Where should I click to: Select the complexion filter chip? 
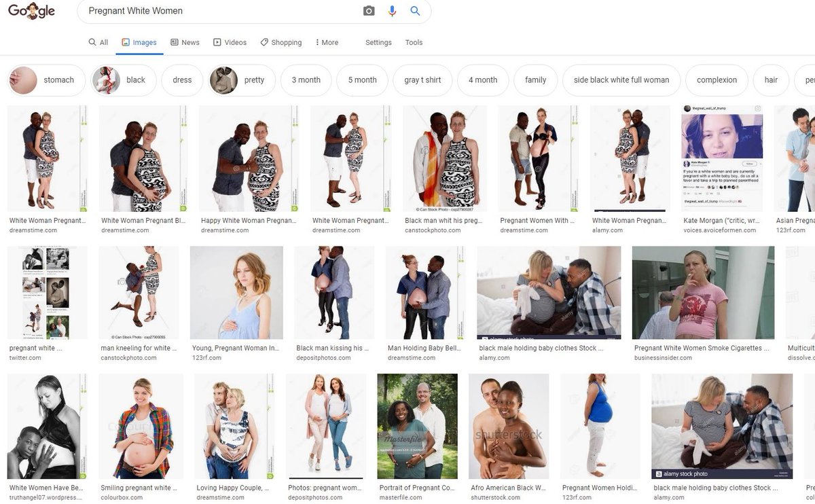pos(717,80)
